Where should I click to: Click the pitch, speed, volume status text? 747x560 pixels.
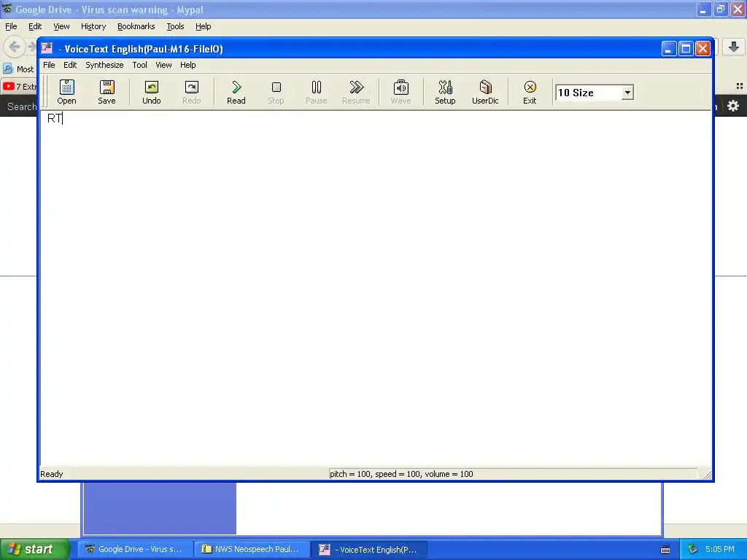(x=401, y=474)
